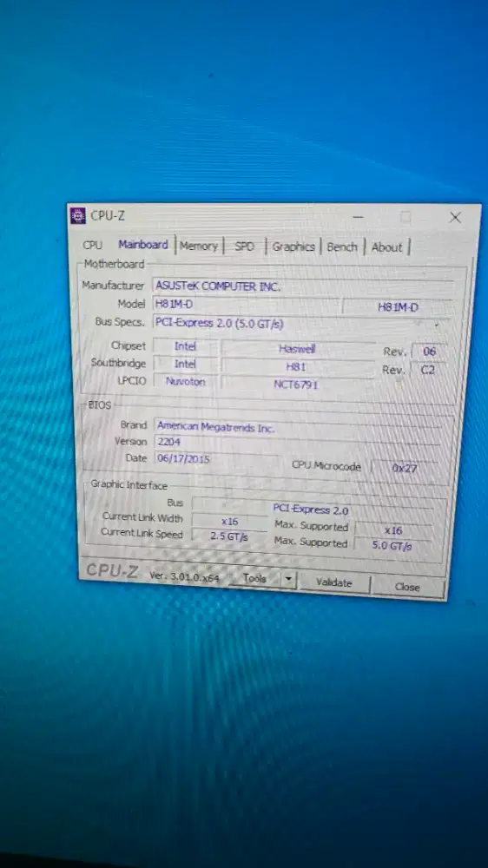Image resolution: width=488 pixels, height=868 pixels.
Task: Open the About tab
Action: (386, 247)
